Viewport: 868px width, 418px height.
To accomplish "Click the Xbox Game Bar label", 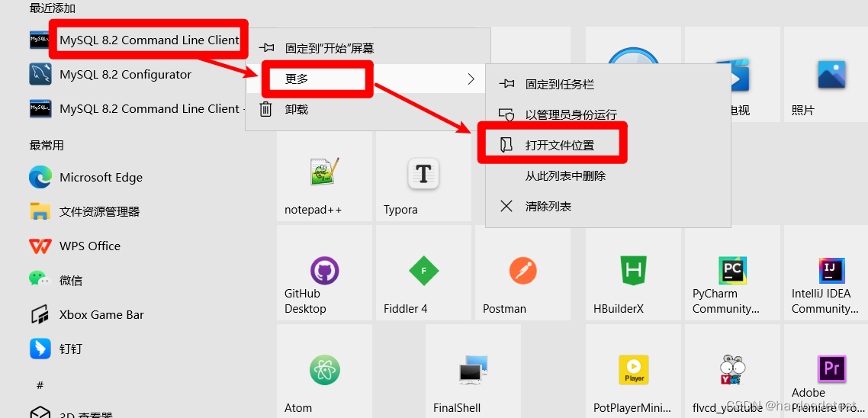I will pos(101,314).
